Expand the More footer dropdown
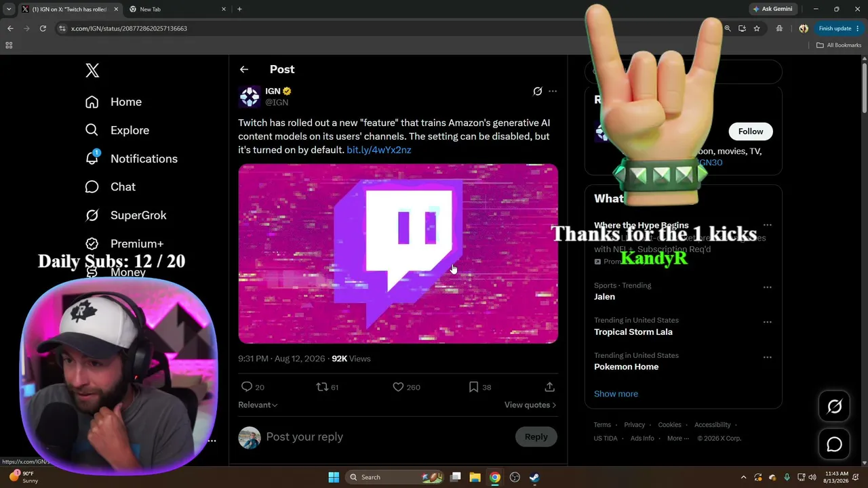 (x=677, y=439)
